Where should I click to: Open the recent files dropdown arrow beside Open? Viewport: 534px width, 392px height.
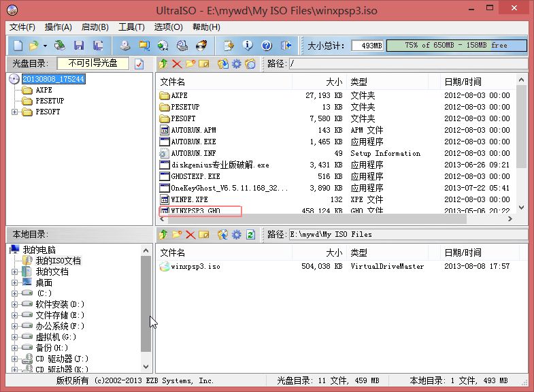click(45, 46)
